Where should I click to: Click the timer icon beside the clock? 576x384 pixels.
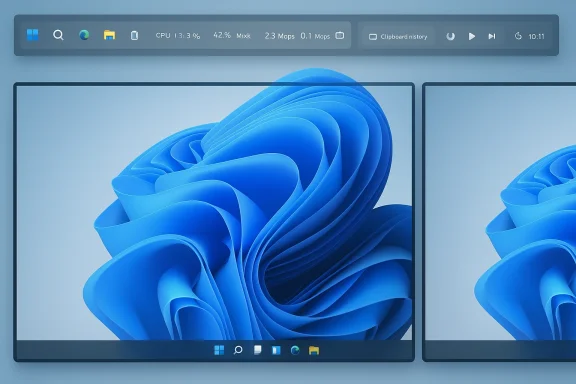(x=518, y=36)
